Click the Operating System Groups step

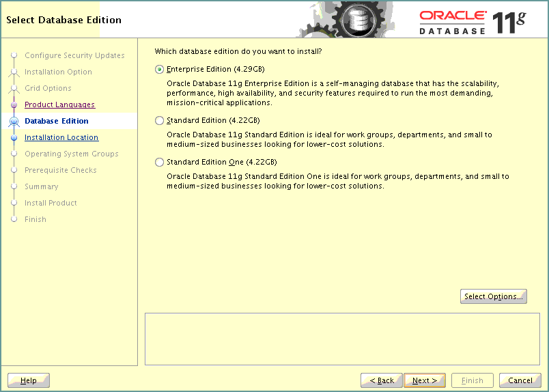coord(72,154)
